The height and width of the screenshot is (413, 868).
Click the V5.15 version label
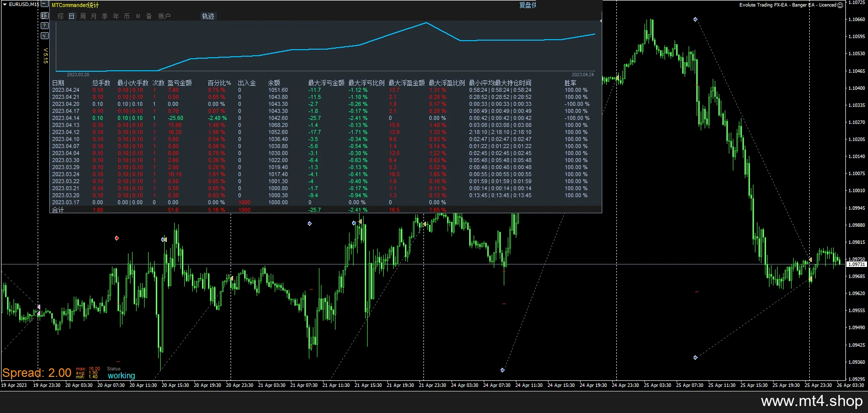click(45, 56)
